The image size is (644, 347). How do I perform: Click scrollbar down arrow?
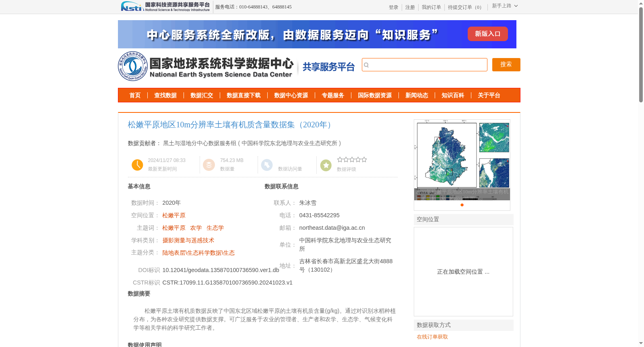(641, 344)
